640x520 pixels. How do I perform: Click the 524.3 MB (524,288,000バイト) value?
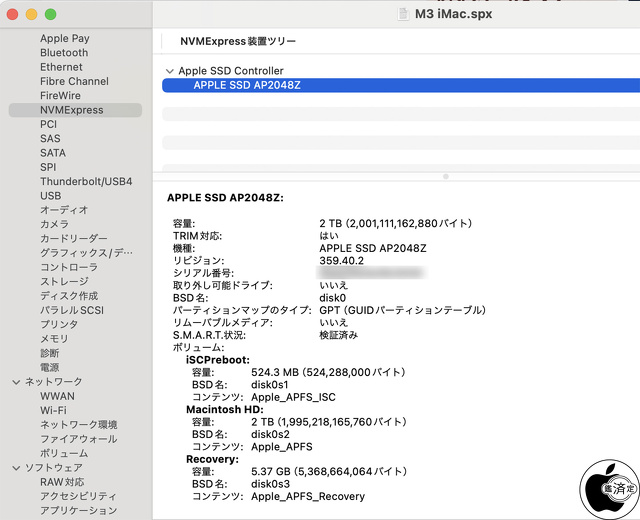click(328, 372)
